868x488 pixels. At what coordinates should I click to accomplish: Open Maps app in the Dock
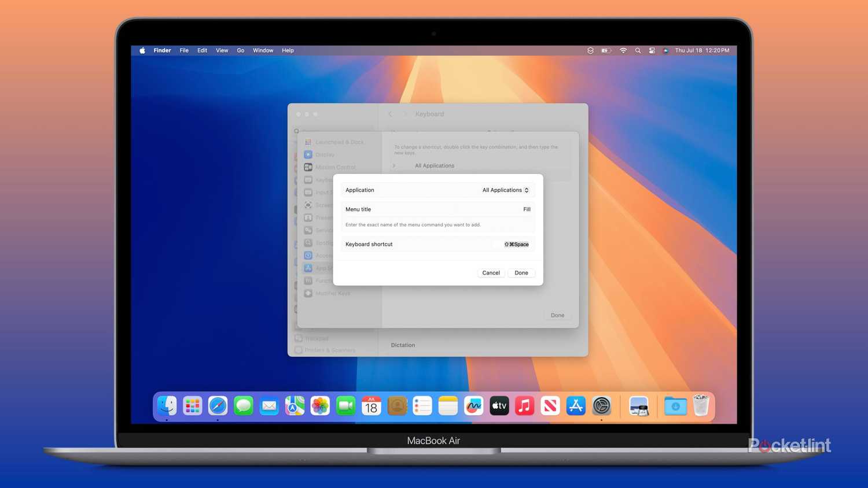pos(295,406)
